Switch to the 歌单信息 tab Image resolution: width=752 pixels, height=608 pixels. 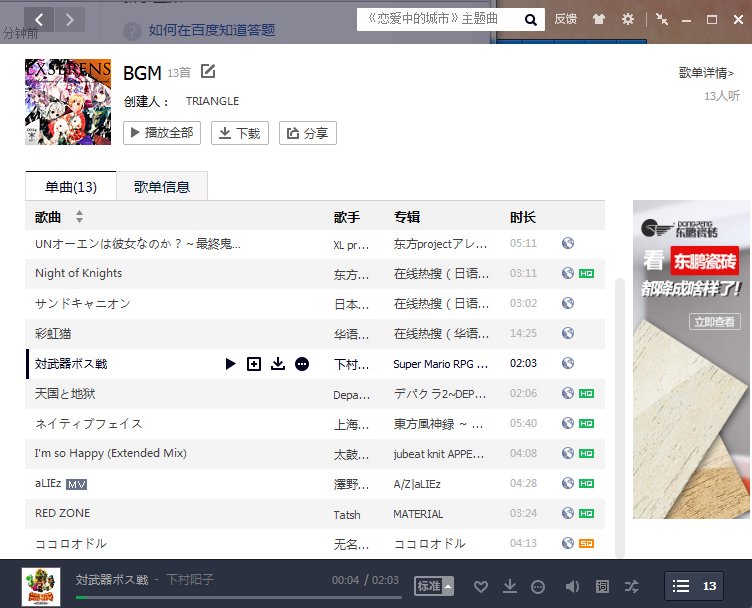click(162, 186)
